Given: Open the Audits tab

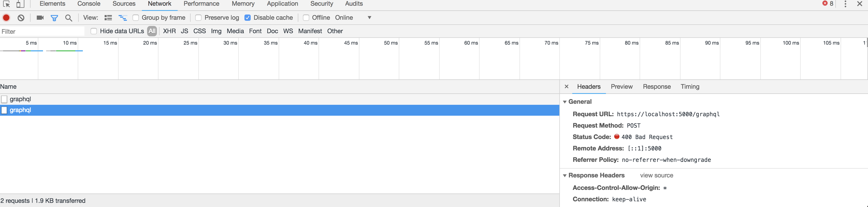Looking at the screenshot, I should point(354,4).
